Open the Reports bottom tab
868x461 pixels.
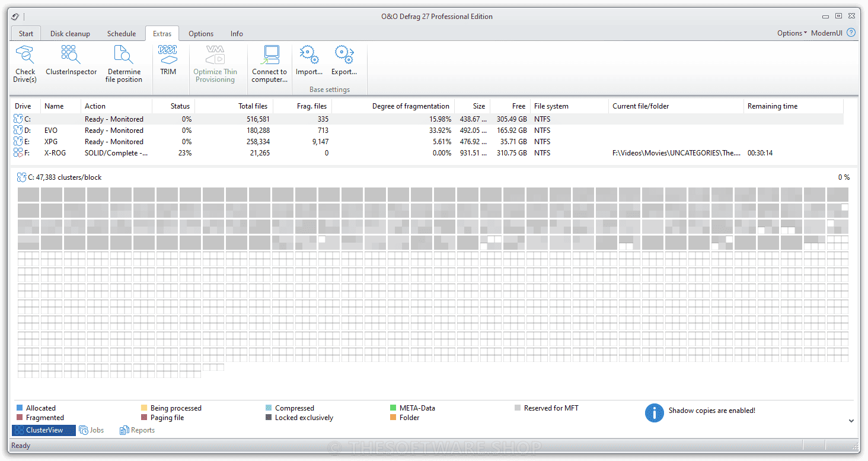(137, 430)
